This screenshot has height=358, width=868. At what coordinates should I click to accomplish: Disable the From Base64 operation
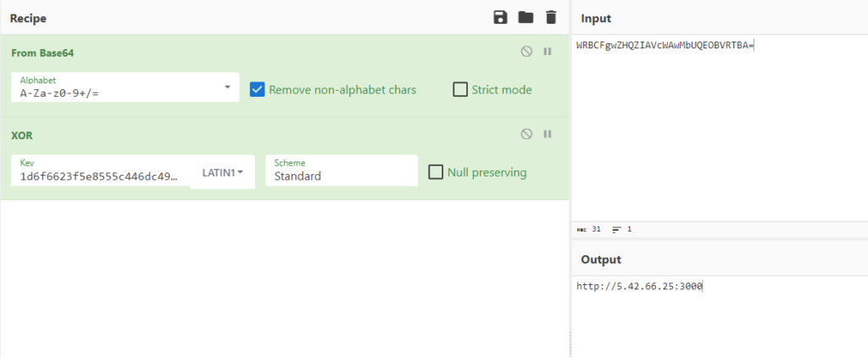click(526, 52)
